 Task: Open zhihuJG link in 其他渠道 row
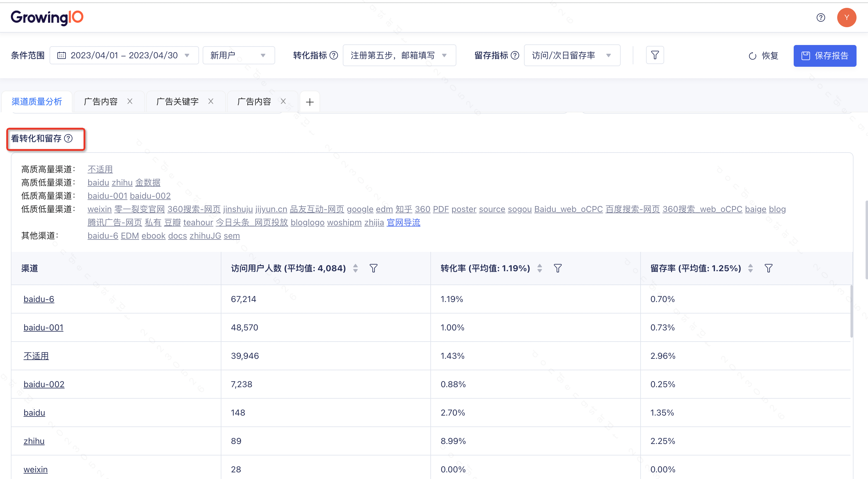click(205, 236)
